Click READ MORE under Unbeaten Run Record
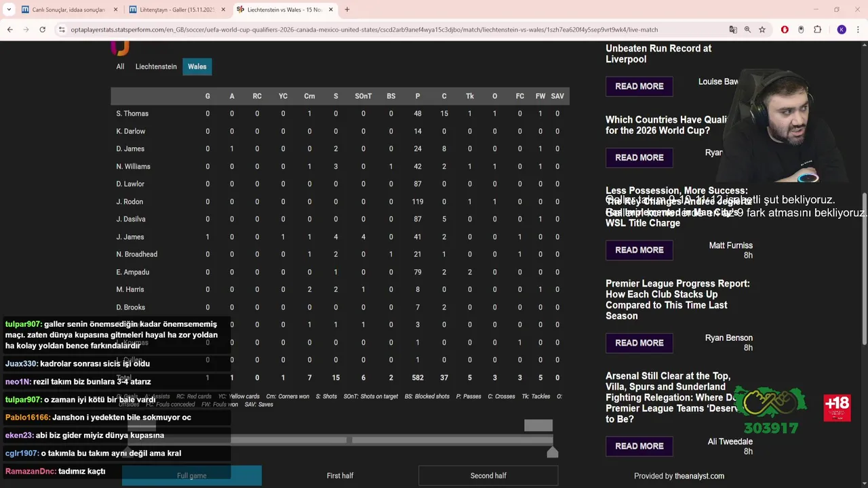 point(639,86)
